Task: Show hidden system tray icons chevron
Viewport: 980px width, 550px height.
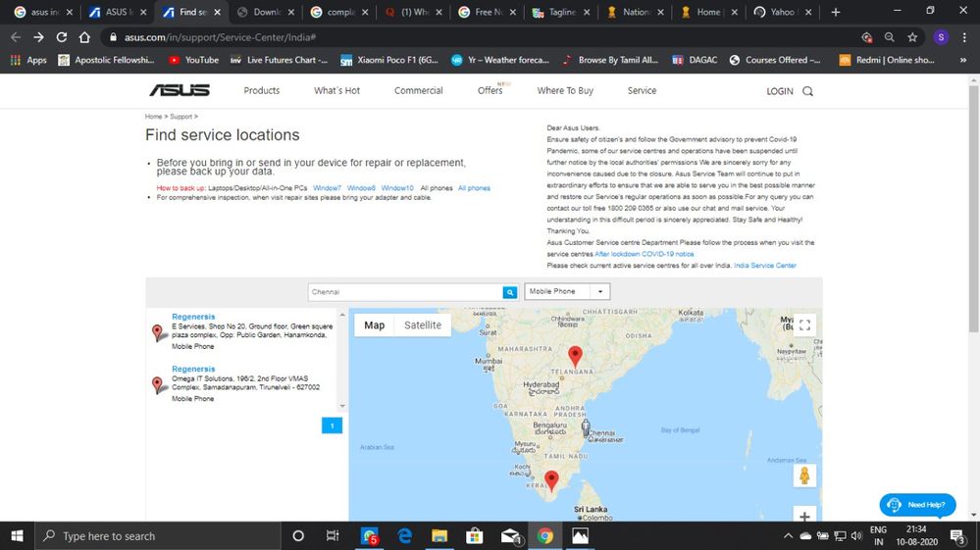Action: pos(788,535)
